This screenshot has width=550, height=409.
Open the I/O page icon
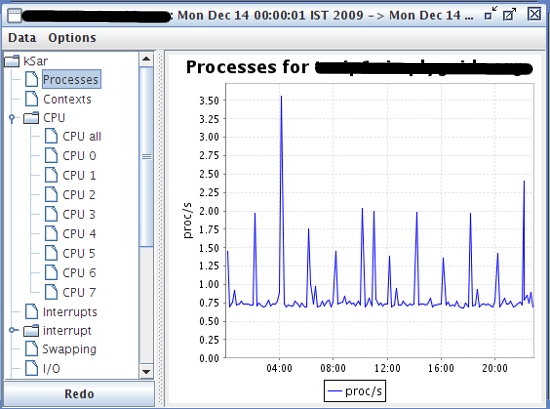32,368
